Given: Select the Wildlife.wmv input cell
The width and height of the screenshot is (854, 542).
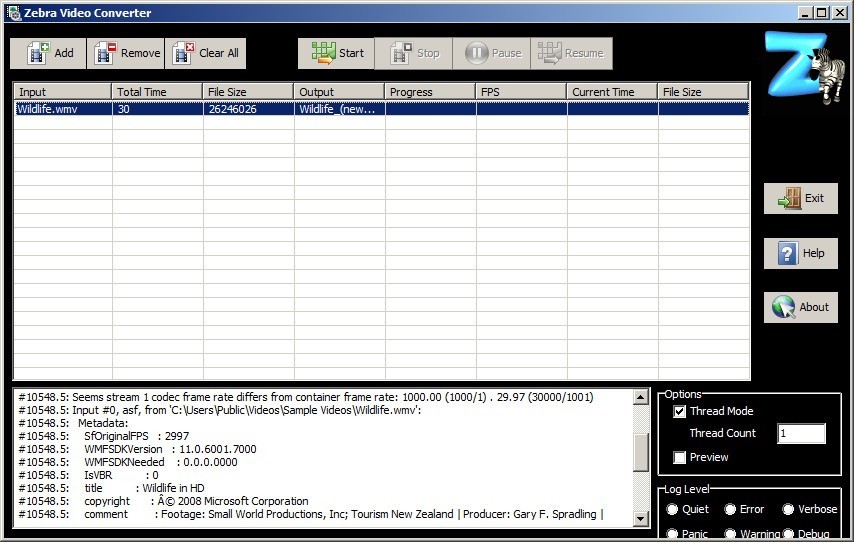Looking at the screenshot, I should [x=63, y=109].
